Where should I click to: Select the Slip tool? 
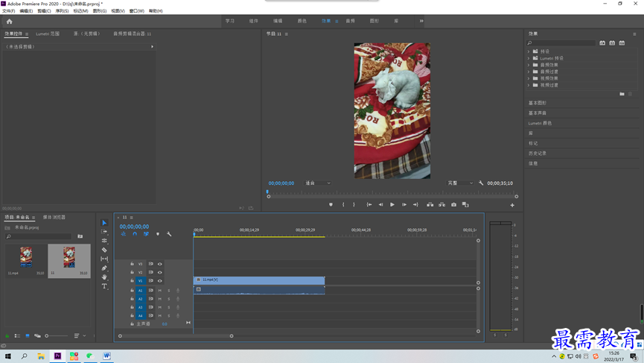click(104, 259)
